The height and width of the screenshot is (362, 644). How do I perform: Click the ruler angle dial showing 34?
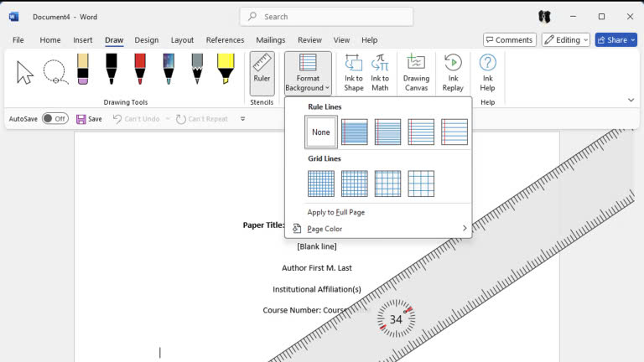[396, 319]
